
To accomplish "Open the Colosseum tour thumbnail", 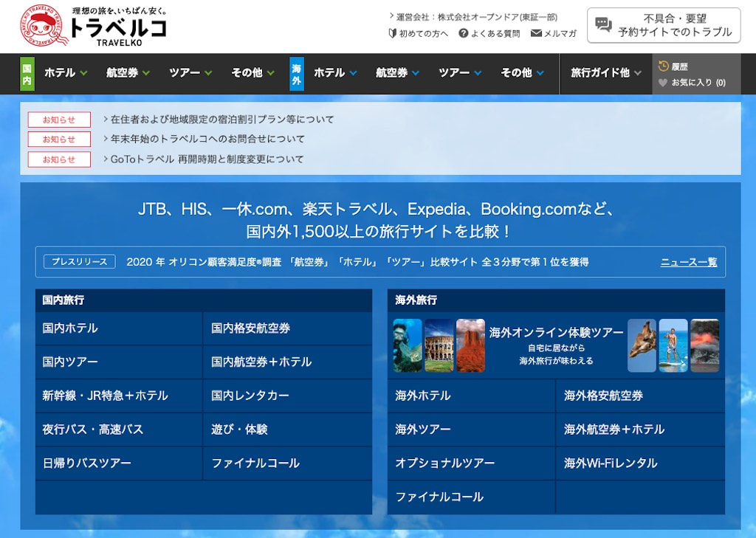I will coord(439,345).
